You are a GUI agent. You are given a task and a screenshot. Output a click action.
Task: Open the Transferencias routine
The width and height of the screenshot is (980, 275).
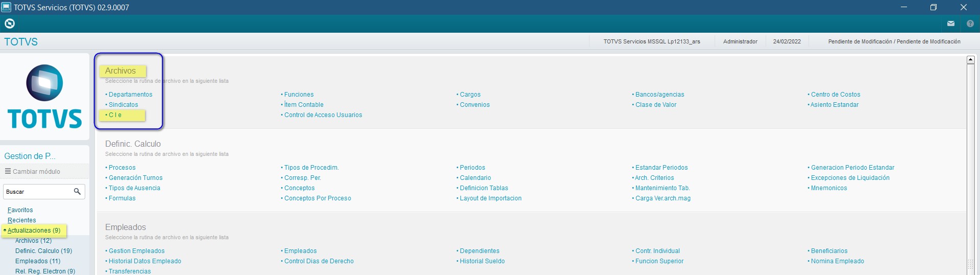click(x=130, y=271)
